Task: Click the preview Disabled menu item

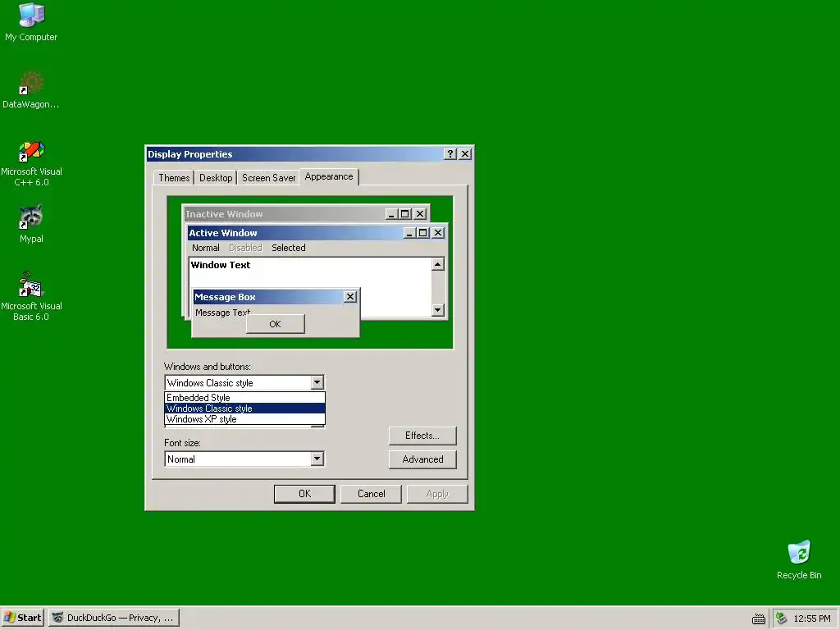Action: pyautogui.click(x=245, y=248)
